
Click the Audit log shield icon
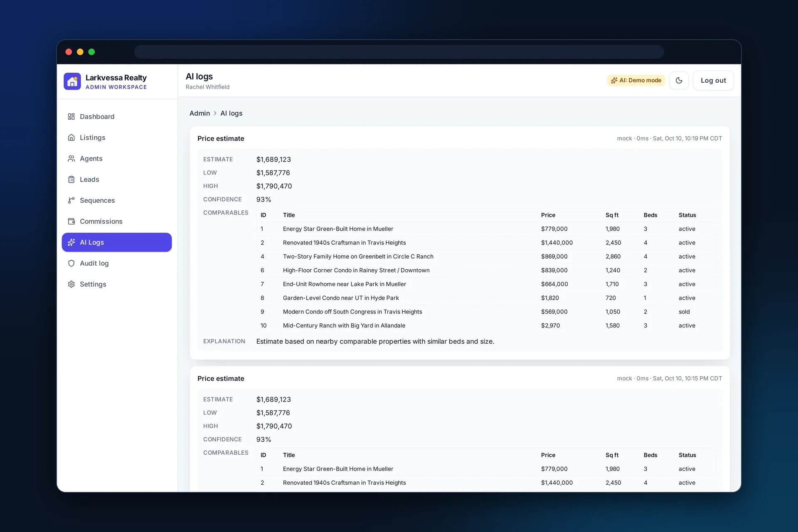point(71,263)
